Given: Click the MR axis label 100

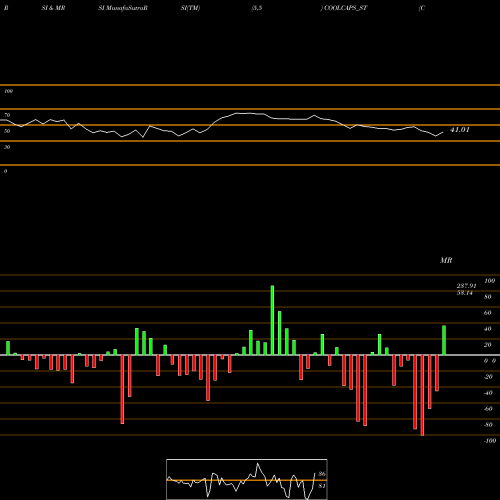Looking at the screenshot, I should 489,281.
